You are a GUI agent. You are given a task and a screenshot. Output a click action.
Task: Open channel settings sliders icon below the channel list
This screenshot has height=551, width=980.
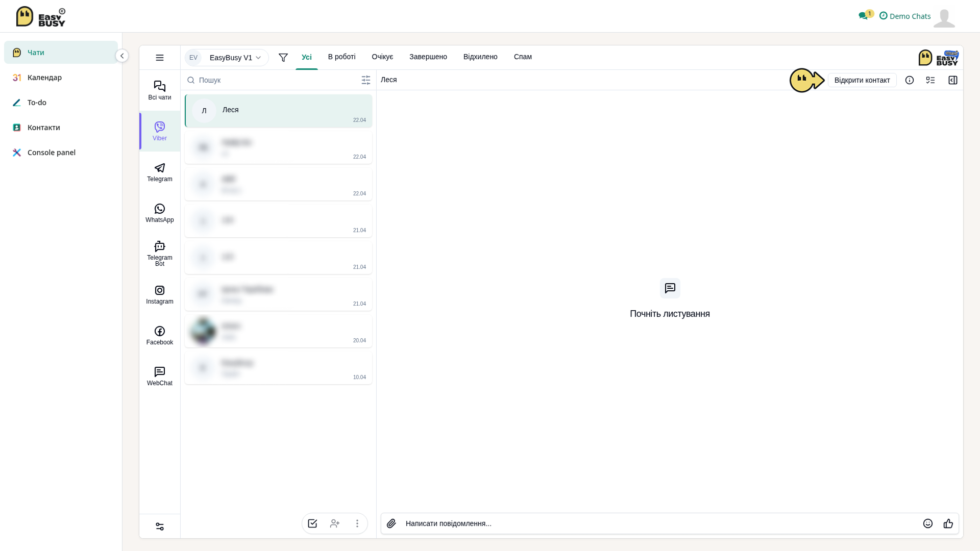160,527
